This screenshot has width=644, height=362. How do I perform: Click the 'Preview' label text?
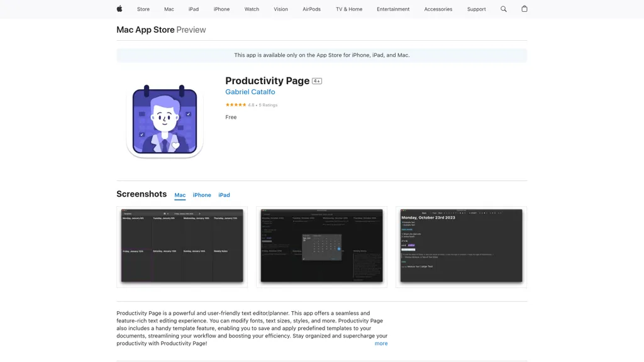pyautogui.click(x=191, y=30)
